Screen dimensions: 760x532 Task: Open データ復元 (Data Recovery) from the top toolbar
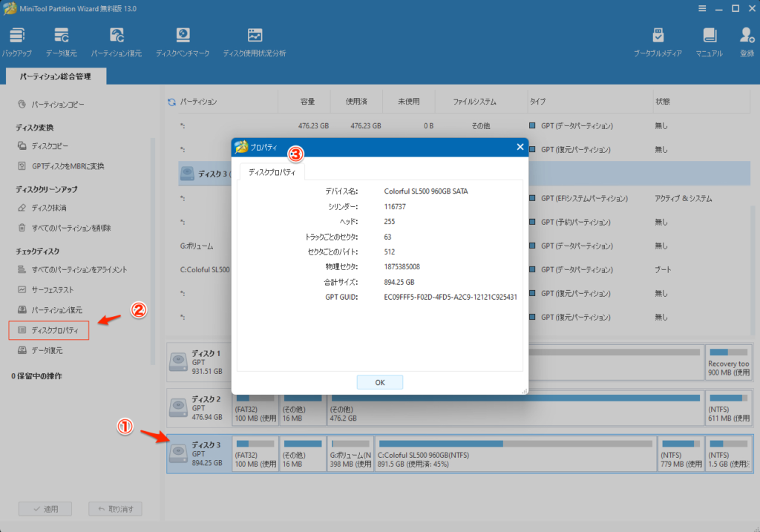click(x=61, y=42)
